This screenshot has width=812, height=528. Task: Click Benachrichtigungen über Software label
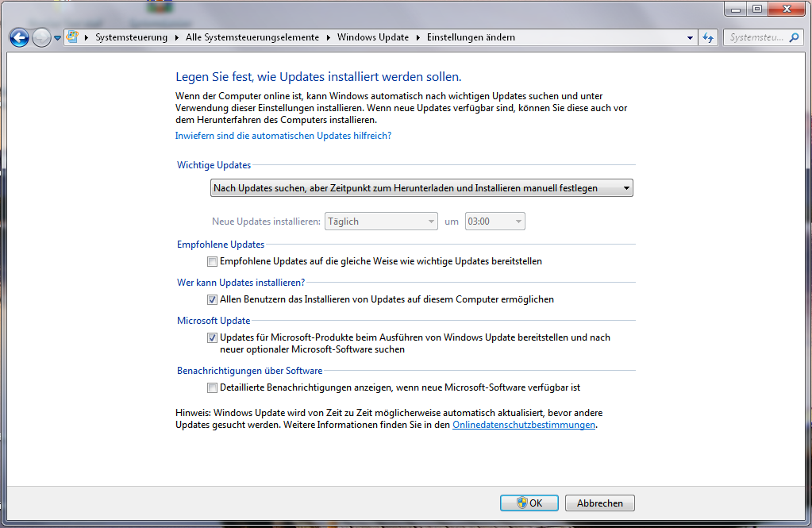(249, 371)
